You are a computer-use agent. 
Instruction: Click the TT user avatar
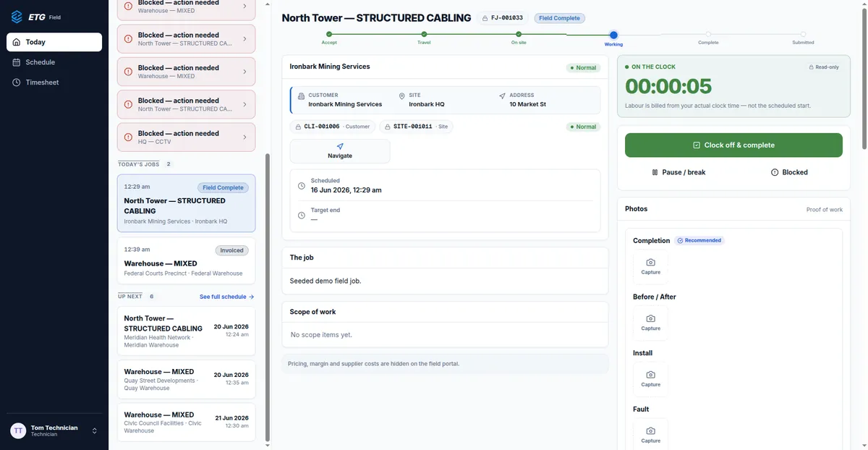[x=18, y=430]
